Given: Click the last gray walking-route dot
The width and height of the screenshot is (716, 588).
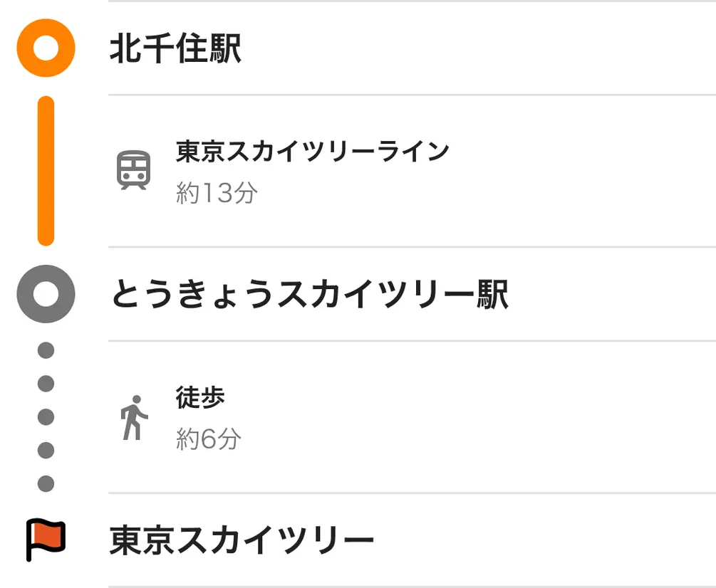Looking at the screenshot, I should click(46, 483).
